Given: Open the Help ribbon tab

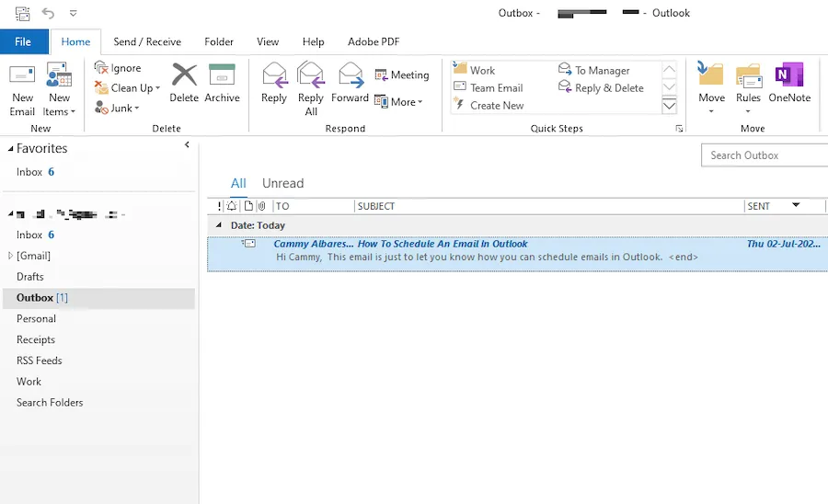Looking at the screenshot, I should tap(313, 41).
